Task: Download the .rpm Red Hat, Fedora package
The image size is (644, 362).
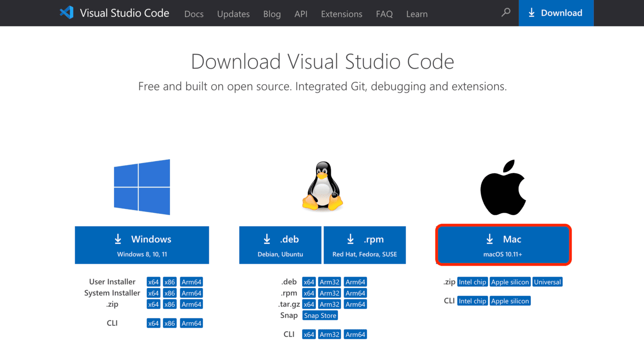Action: click(x=365, y=245)
